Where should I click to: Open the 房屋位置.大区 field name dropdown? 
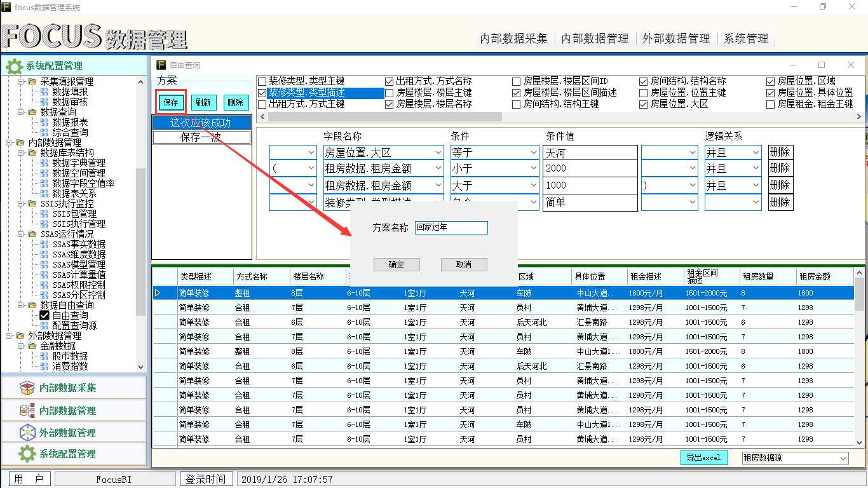coord(438,152)
